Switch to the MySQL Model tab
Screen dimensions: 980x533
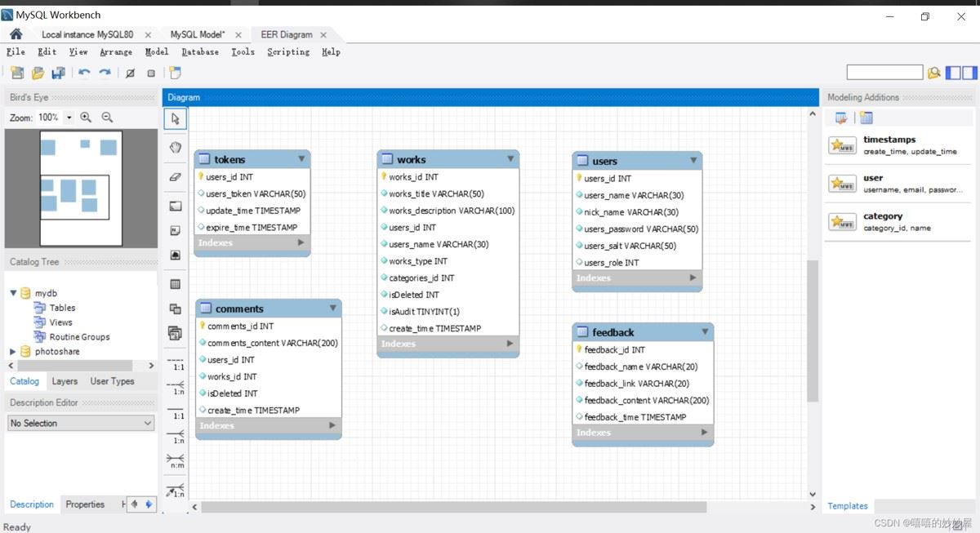[x=198, y=34]
